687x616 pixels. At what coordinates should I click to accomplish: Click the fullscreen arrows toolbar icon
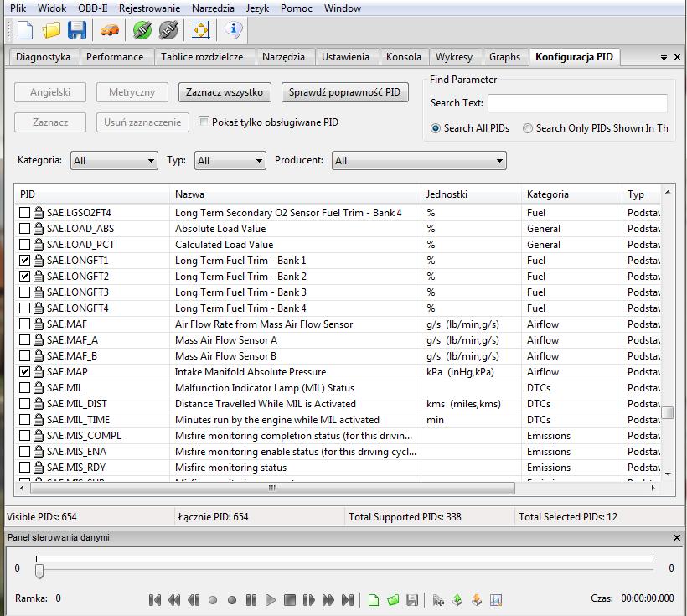coord(201,31)
